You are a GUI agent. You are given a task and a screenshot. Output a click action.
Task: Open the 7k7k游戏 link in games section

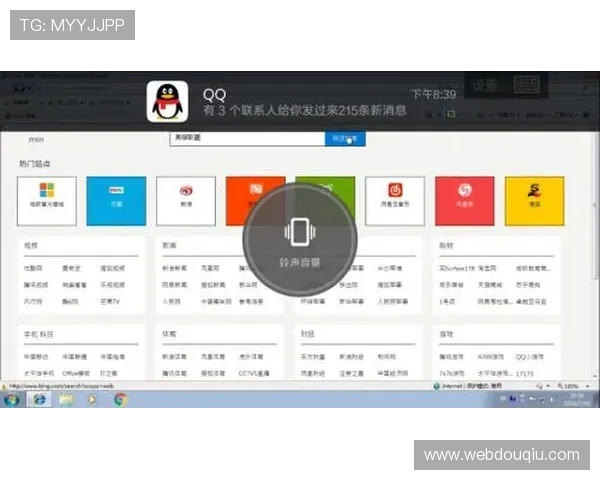coord(452,373)
